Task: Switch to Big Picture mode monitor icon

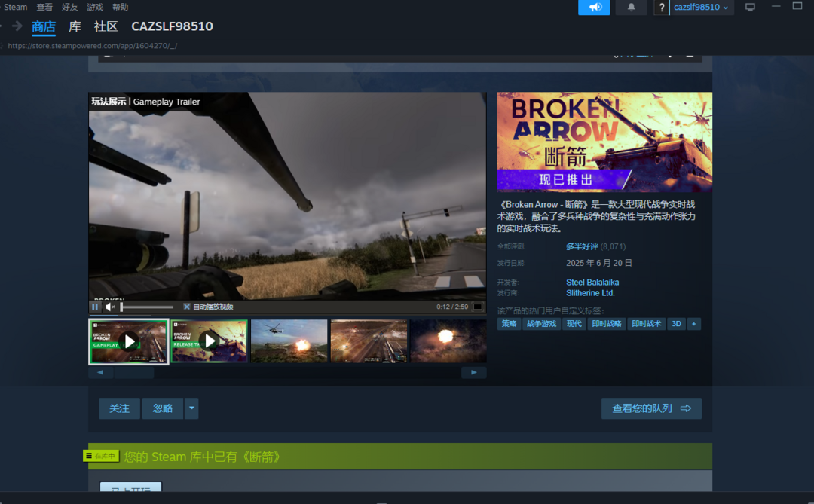Action: click(750, 8)
